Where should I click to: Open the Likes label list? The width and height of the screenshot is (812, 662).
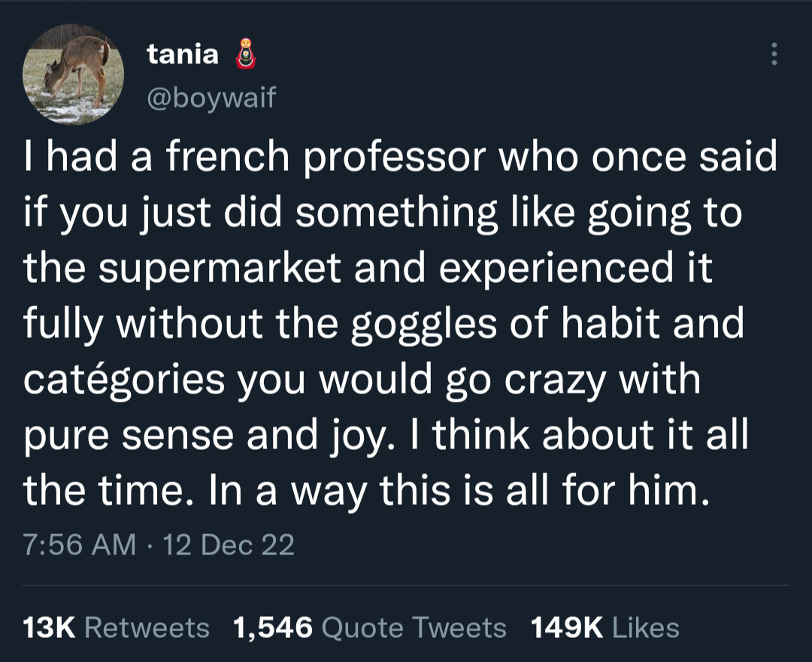pos(645,627)
